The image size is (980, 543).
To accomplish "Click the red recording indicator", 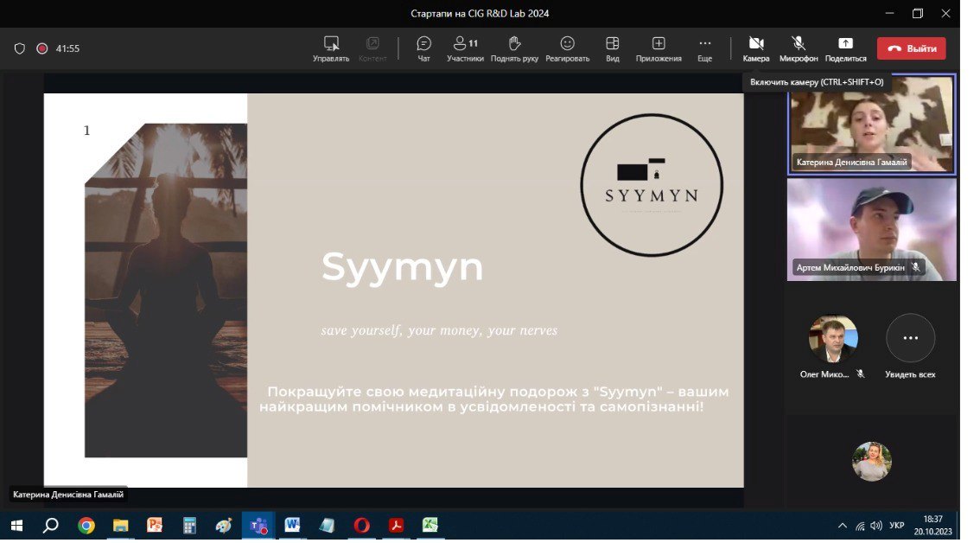I will tap(41, 48).
